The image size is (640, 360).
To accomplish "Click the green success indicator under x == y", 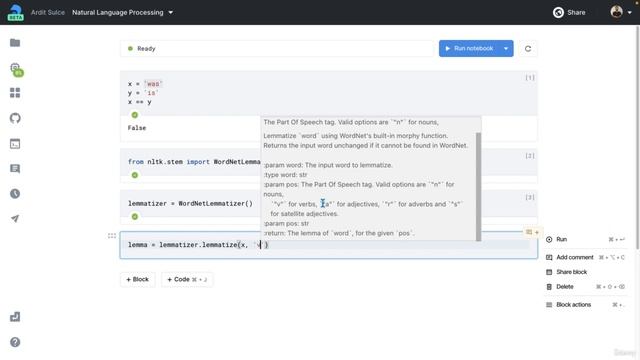I will [135, 115].
